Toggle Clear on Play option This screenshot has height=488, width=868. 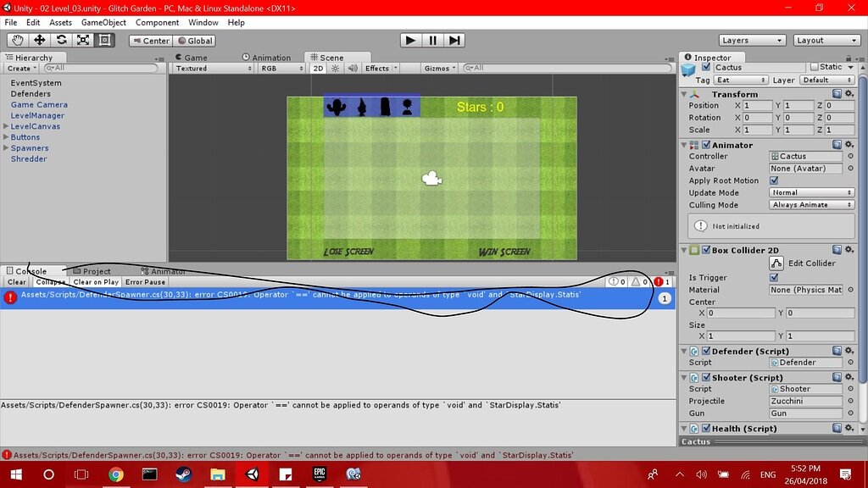(96, 281)
